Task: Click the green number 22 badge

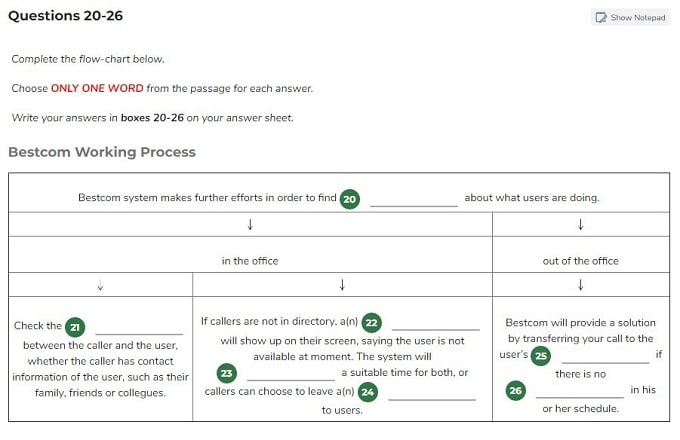Action: click(372, 323)
